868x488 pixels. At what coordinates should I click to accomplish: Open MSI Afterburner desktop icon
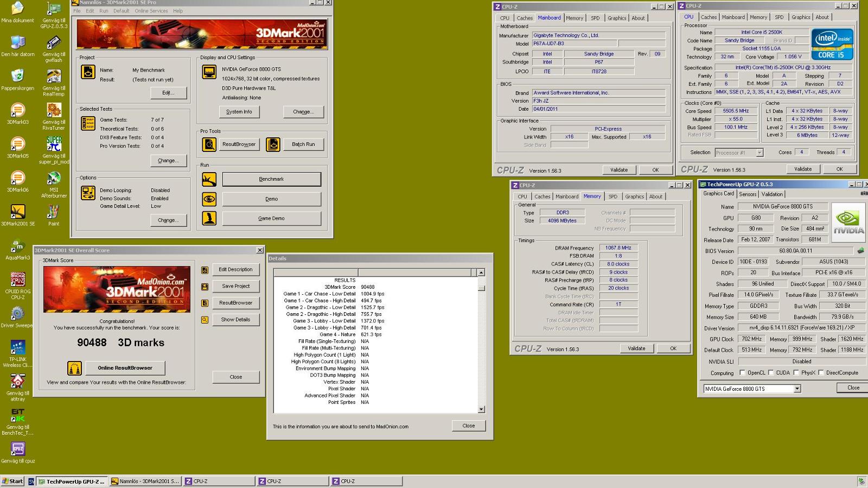click(x=54, y=184)
